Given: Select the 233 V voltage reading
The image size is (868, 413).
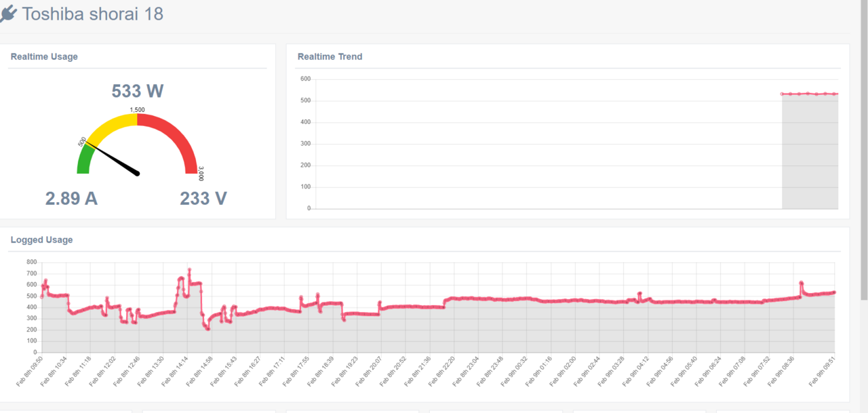Looking at the screenshot, I should tap(203, 199).
